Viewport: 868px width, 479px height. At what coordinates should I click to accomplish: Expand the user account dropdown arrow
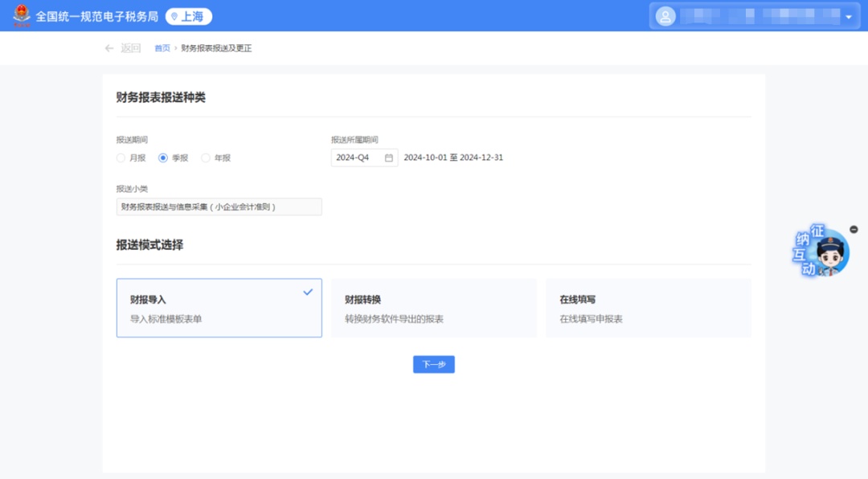pos(848,17)
